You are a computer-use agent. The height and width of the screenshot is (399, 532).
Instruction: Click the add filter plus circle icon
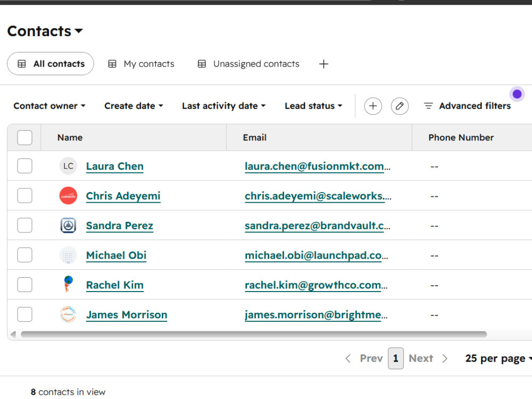[373, 106]
